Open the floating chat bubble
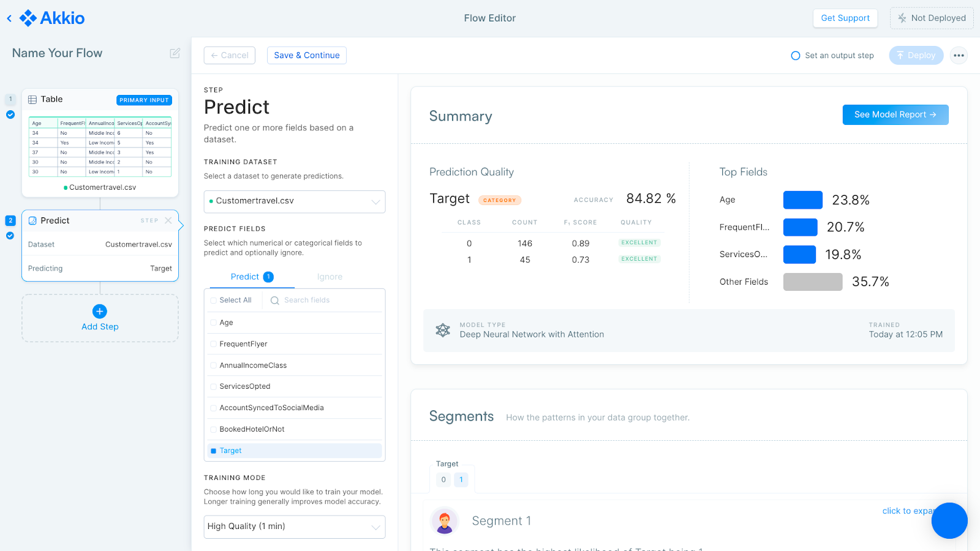Screen dimensions: 980x551 949,520
